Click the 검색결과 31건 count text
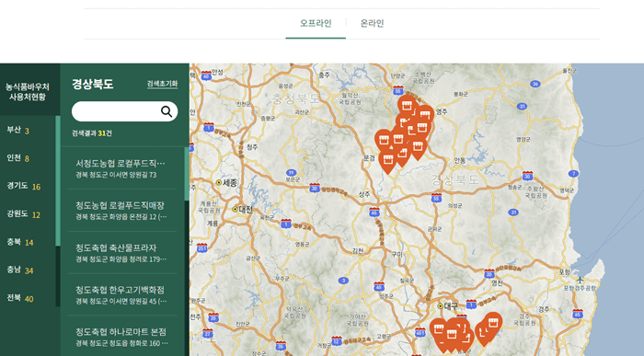 (x=92, y=133)
